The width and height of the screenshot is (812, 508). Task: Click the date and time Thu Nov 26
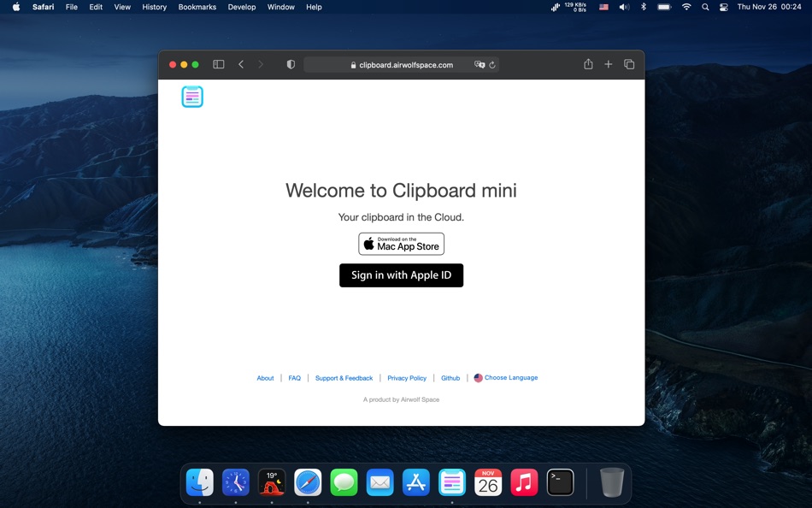769,7
